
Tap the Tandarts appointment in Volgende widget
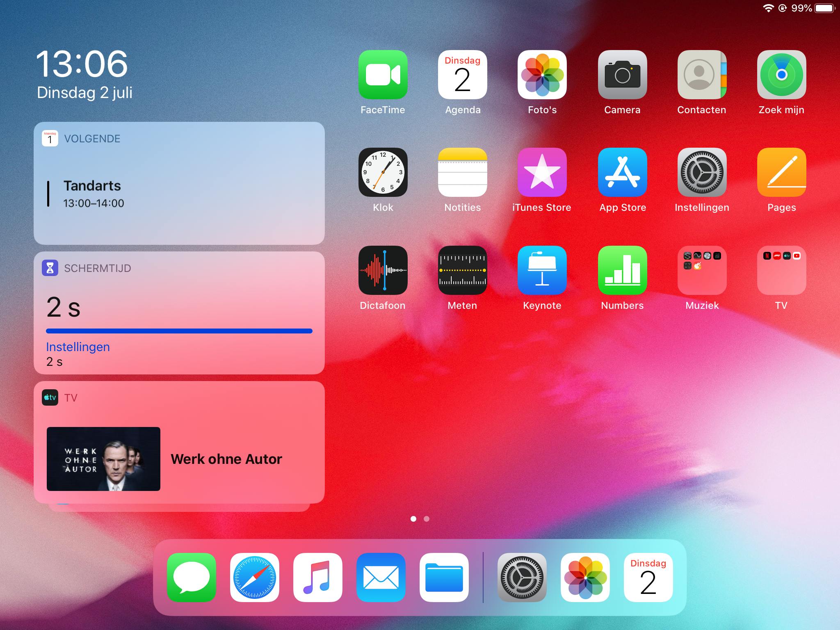coord(92,186)
